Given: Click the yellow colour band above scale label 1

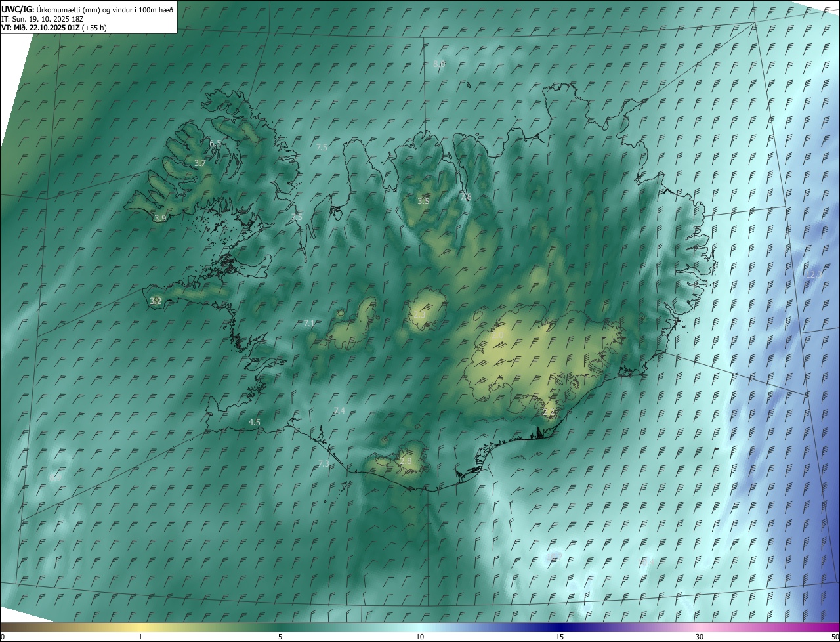Looking at the screenshot, I should pos(140,627).
